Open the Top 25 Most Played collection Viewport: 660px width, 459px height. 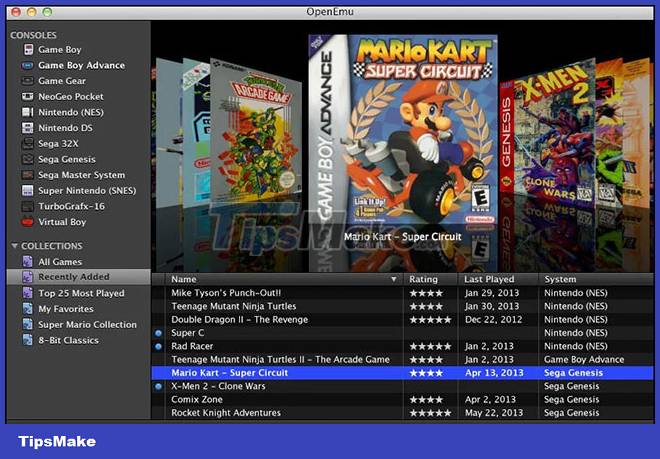coord(81,293)
